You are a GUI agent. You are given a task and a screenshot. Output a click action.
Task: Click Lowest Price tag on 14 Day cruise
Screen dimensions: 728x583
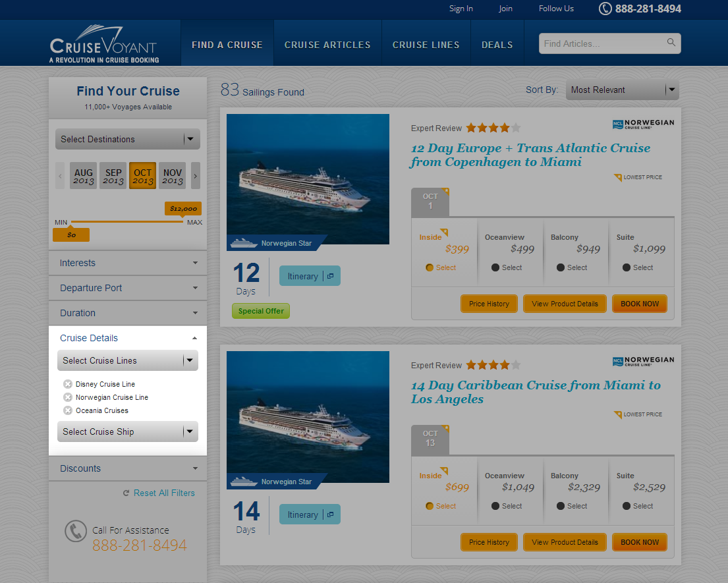pos(638,414)
